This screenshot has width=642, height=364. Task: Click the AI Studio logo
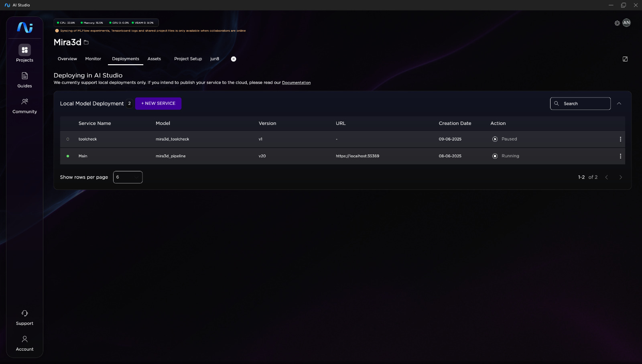(x=24, y=27)
